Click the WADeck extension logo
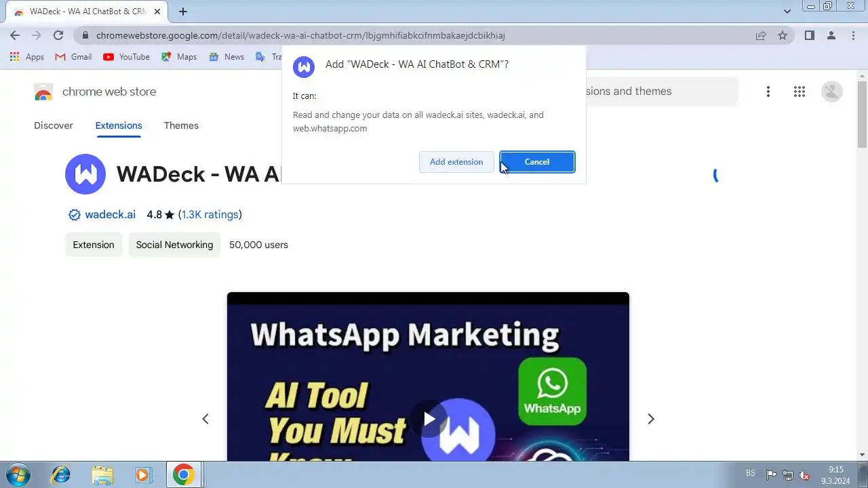868x488 pixels. click(85, 174)
